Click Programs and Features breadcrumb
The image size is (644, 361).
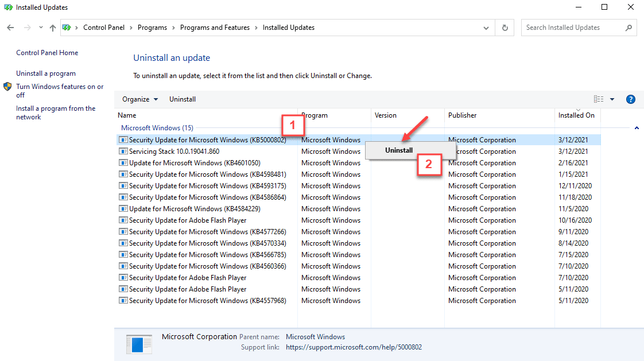coord(215,28)
